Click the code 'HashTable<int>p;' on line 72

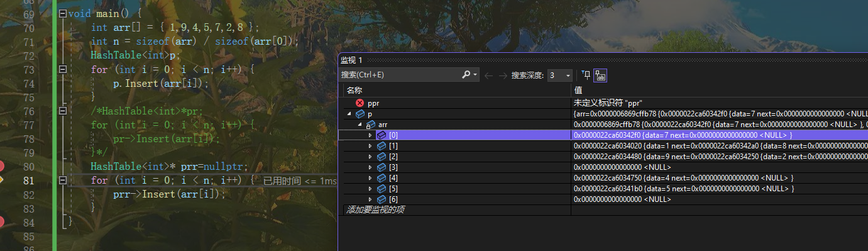pos(135,55)
